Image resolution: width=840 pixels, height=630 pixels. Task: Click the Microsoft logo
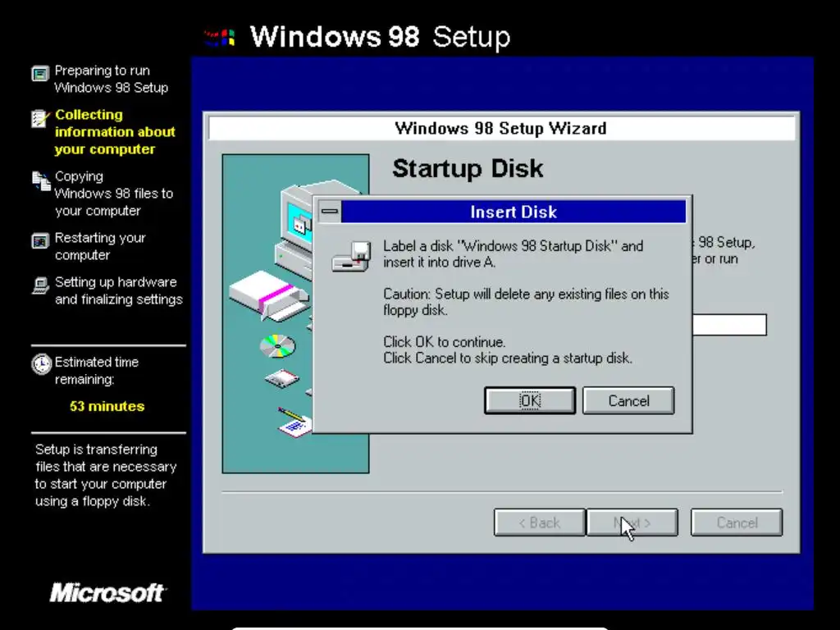click(107, 592)
